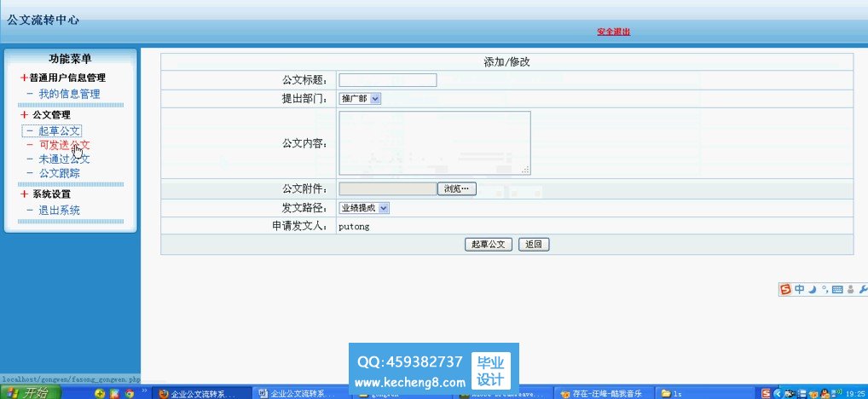Expand hidden tray icons arrow
This screenshot has width=868, height=399.
(x=778, y=394)
